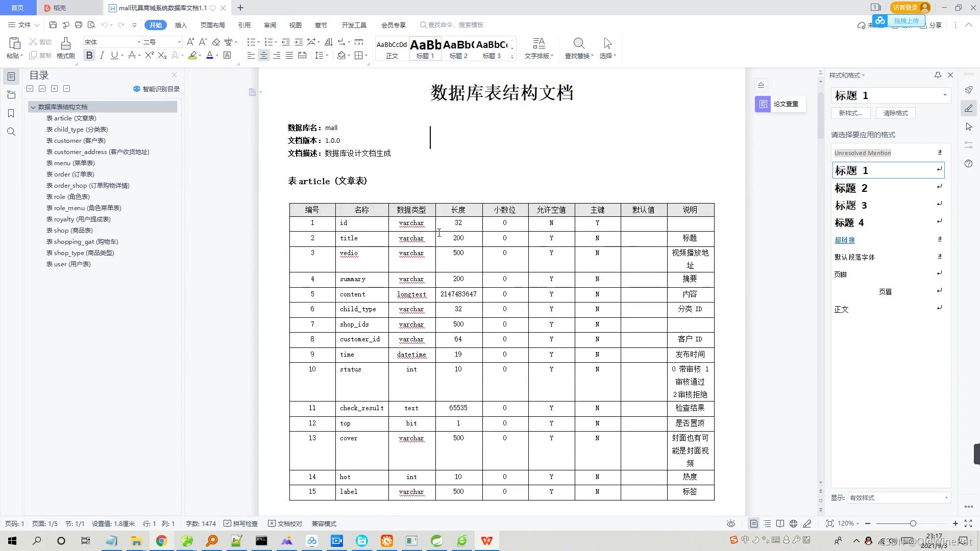This screenshot has height=551, width=980.
Task: Switch to web layout view icon
Action: coord(793,523)
